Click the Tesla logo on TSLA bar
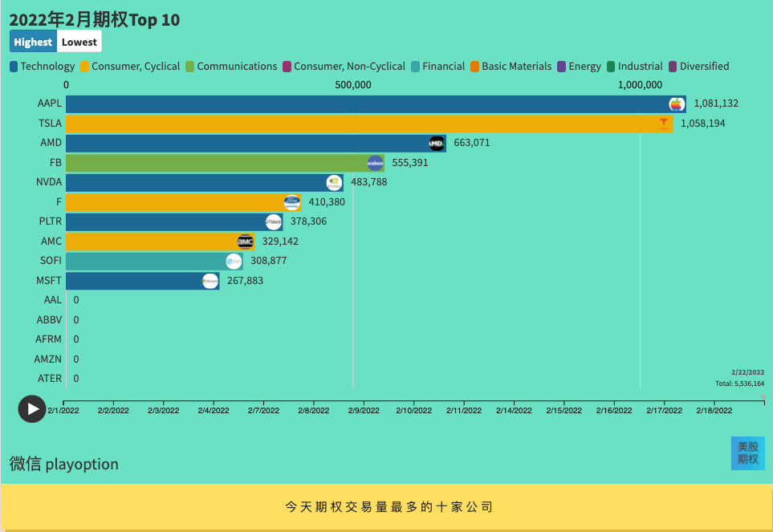Viewport: 773px width, 532px height. [x=664, y=124]
